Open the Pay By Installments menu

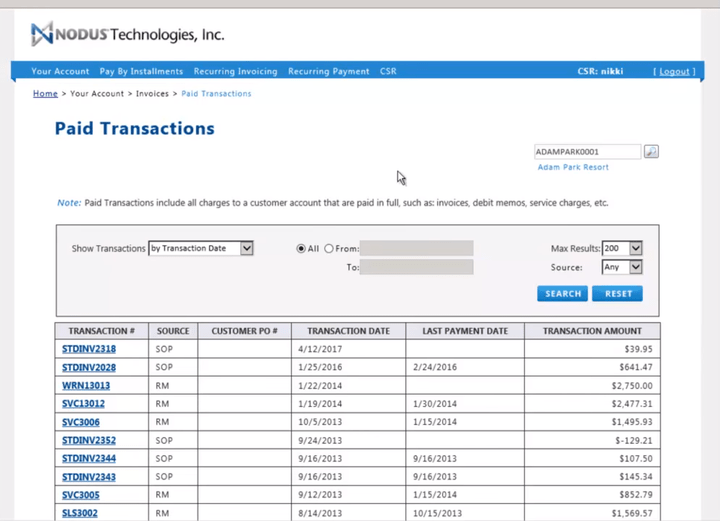point(141,72)
